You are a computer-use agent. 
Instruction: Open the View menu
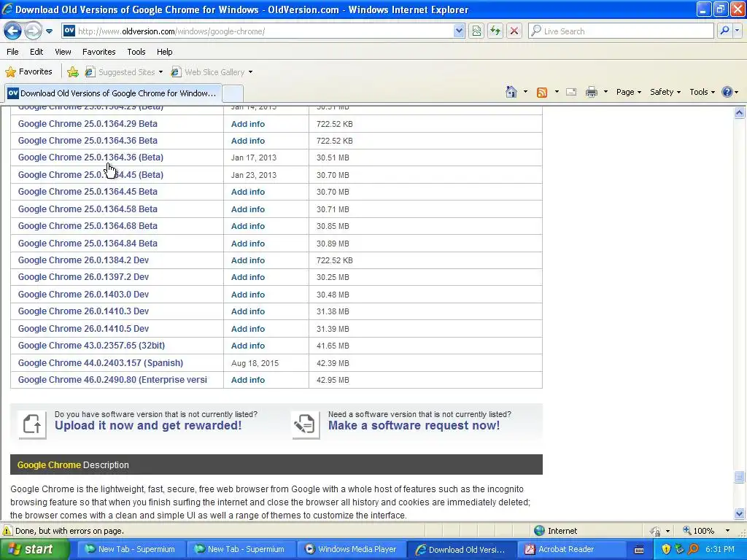tap(63, 52)
